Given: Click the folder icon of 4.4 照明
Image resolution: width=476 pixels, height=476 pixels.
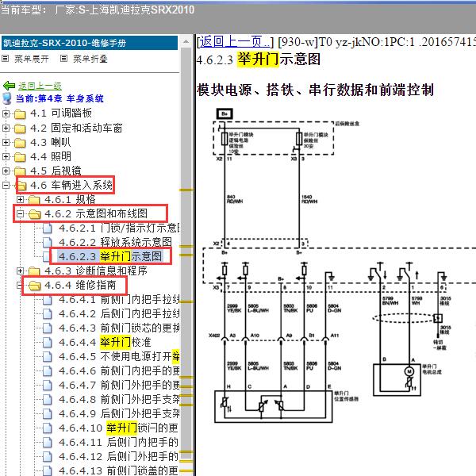Looking at the screenshot, I should [x=20, y=157].
